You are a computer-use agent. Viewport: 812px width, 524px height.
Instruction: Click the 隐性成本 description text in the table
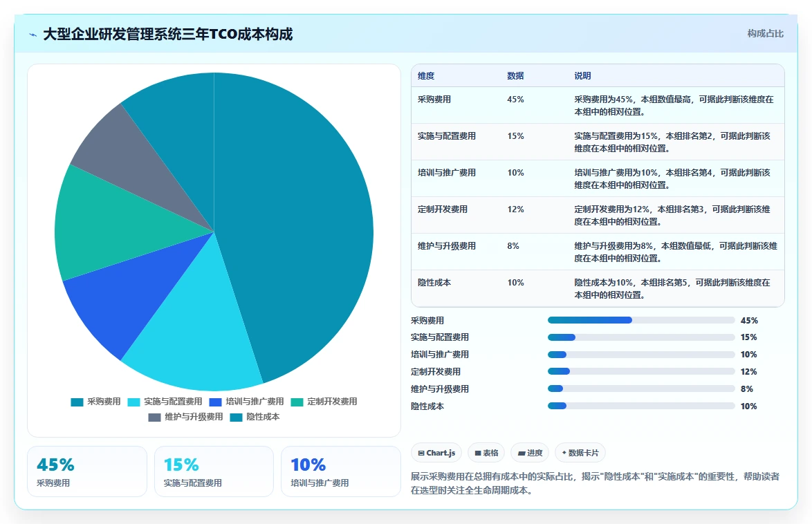[x=672, y=289]
